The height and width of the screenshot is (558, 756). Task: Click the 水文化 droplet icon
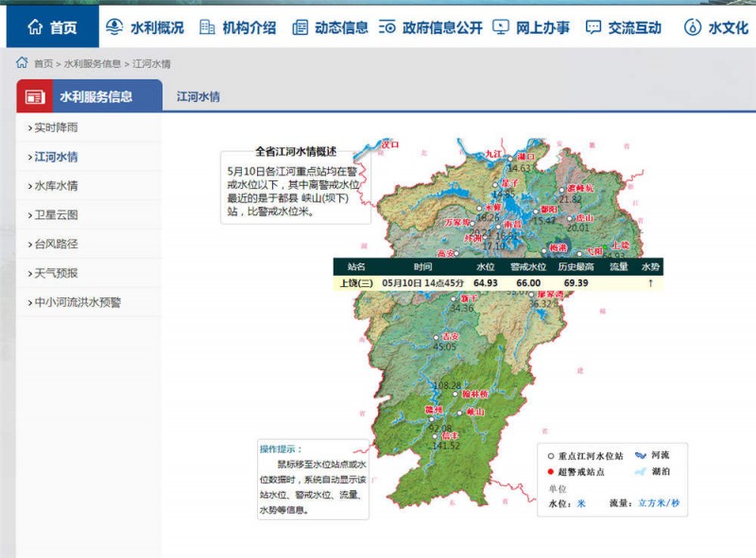pos(694,25)
